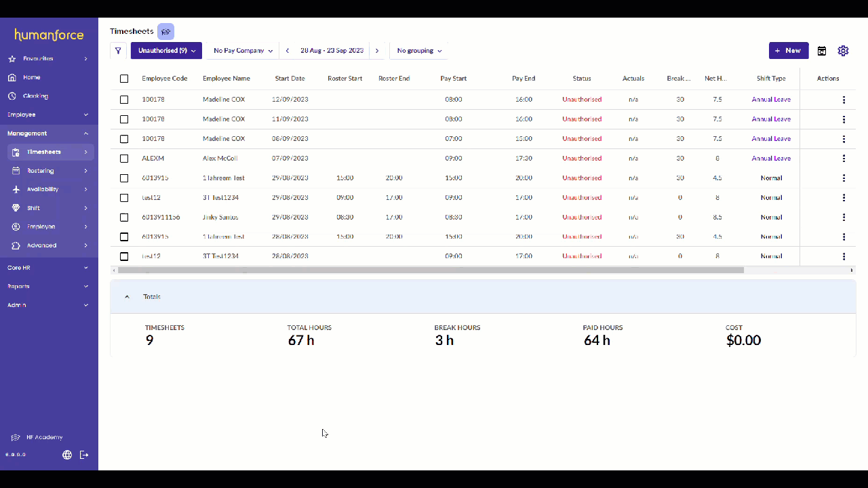Go to previous date range arrow

[x=288, y=51]
